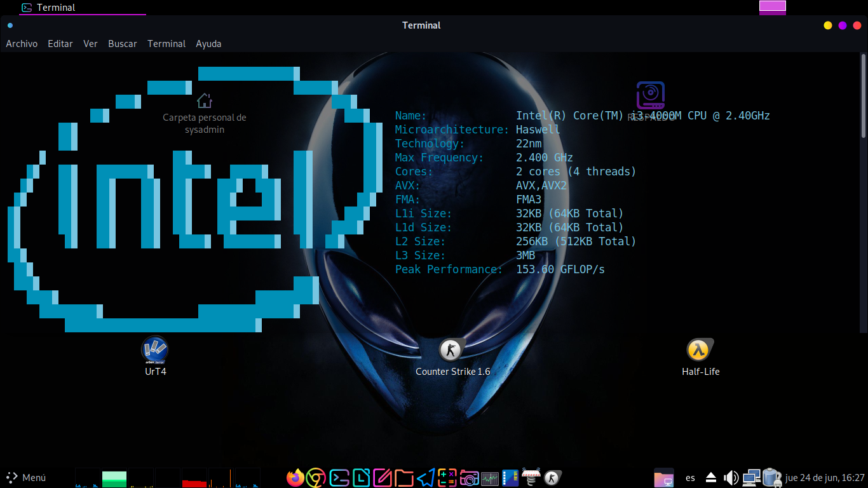The width and height of the screenshot is (868, 488).
Task: Open the Archivo menu
Action: pyautogui.click(x=22, y=44)
